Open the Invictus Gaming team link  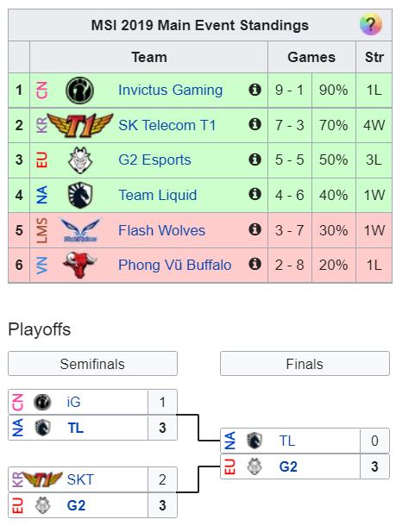click(x=170, y=91)
